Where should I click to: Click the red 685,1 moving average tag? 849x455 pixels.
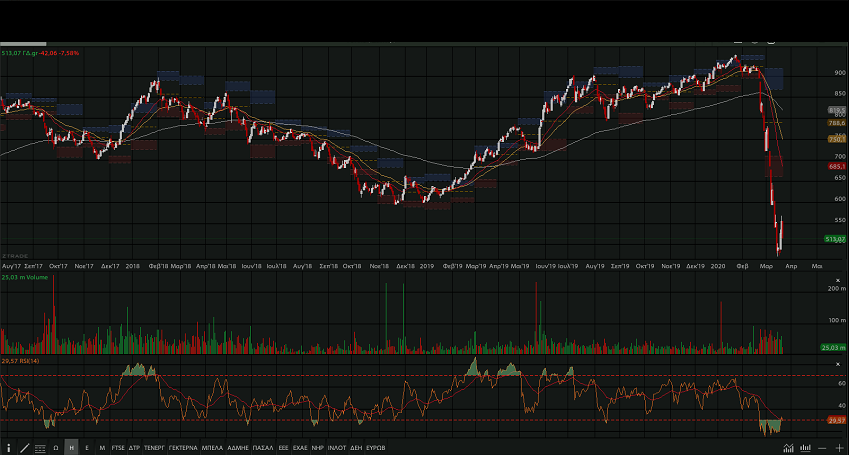(837, 166)
